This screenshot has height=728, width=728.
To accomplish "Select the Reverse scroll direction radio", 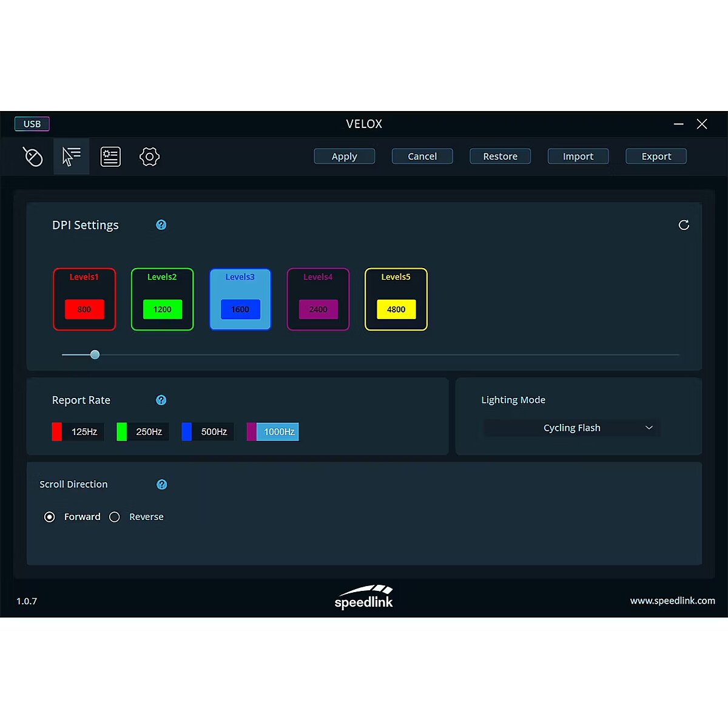I will click(115, 517).
